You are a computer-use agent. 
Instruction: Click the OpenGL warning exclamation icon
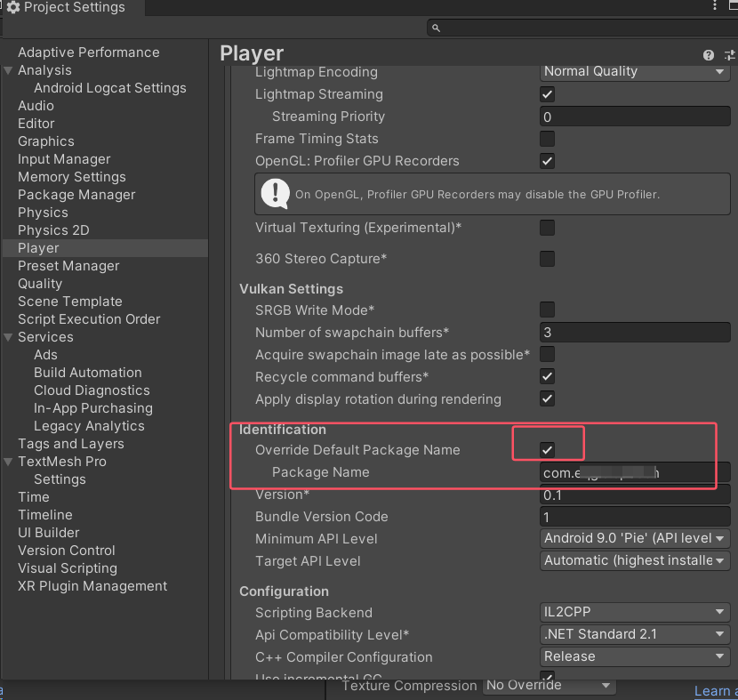click(275, 194)
